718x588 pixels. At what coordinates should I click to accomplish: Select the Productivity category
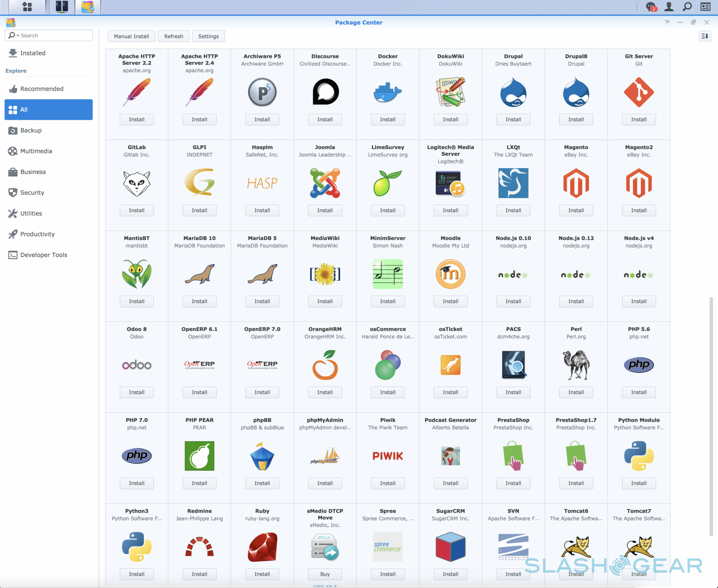click(x=48, y=234)
